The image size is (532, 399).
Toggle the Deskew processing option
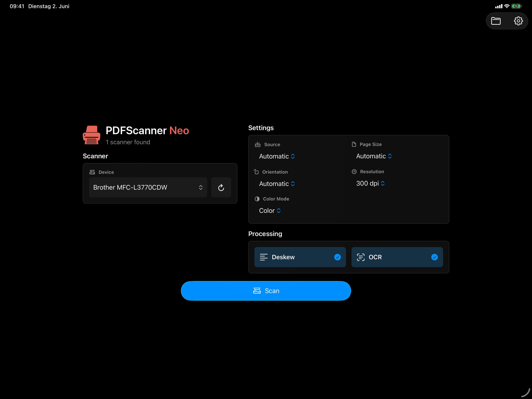click(x=300, y=257)
